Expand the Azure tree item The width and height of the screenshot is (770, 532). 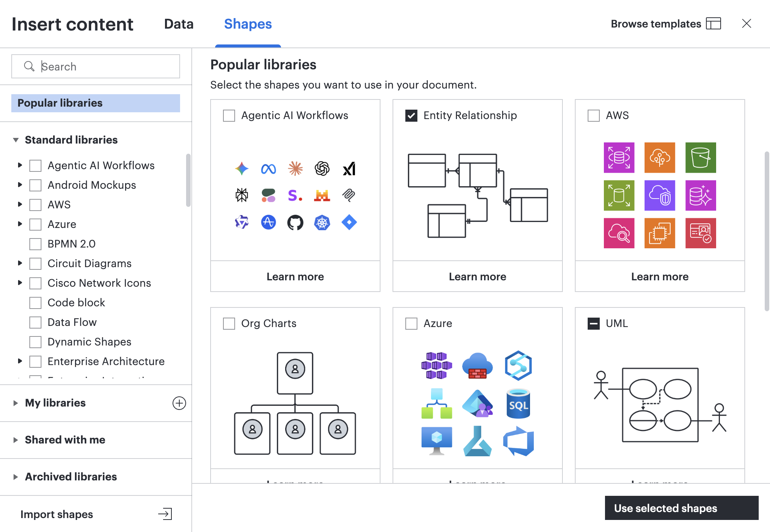tap(20, 224)
